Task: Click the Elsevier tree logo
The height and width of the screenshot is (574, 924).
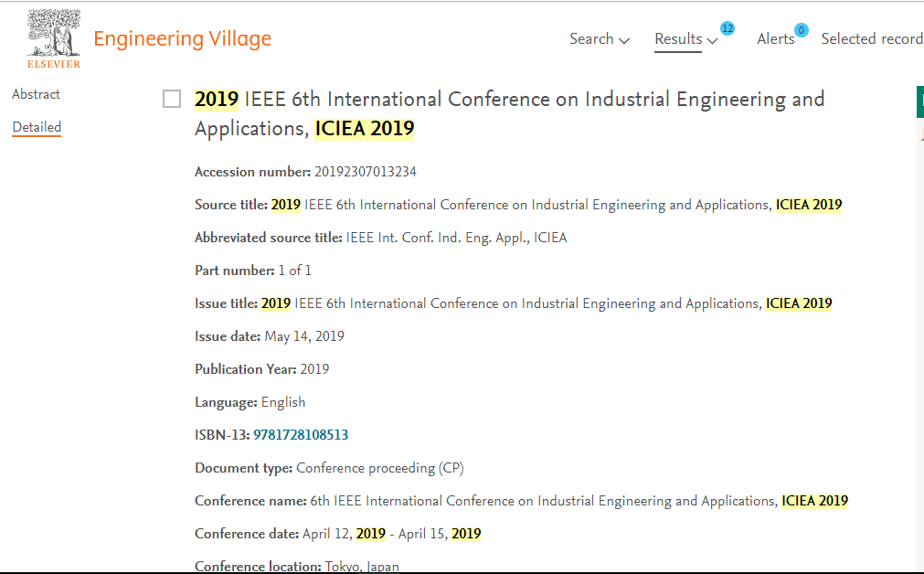Action: (54, 39)
